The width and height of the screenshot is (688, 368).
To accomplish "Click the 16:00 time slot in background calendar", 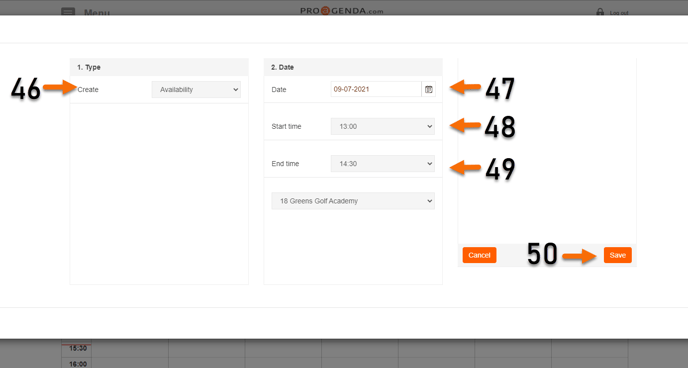I will click(x=78, y=364).
